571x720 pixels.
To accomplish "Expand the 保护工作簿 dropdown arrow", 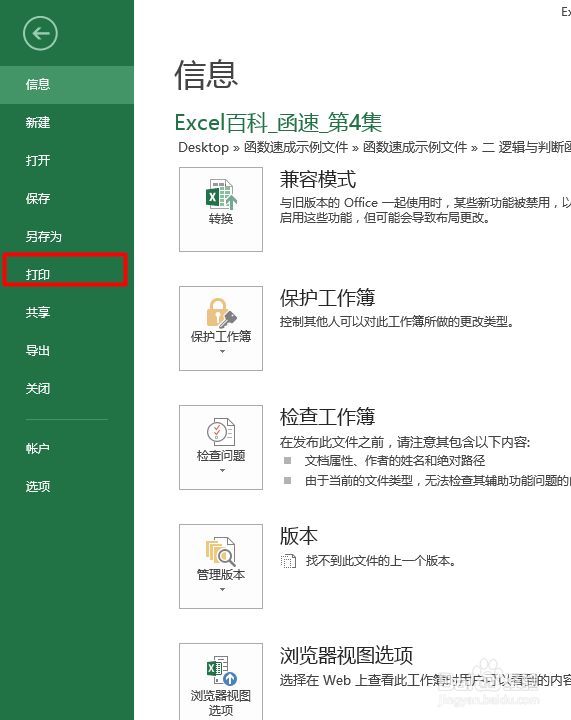I will pos(223,351).
